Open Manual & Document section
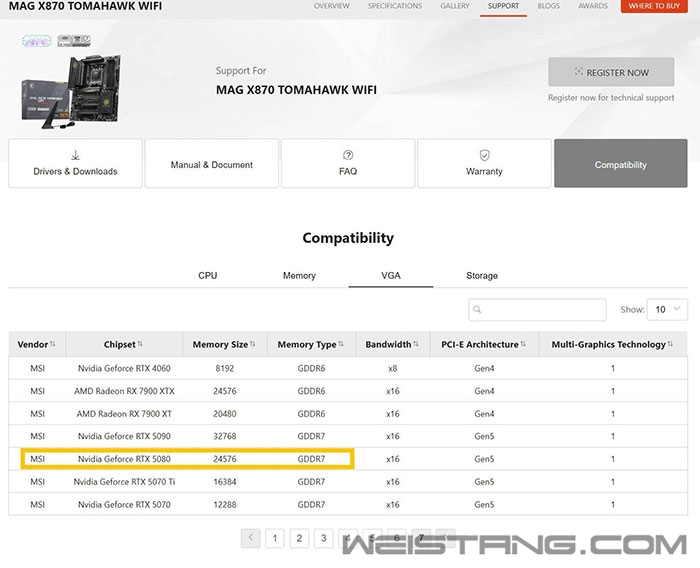The width and height of the screenshot is (700, 568). point(212,163)
